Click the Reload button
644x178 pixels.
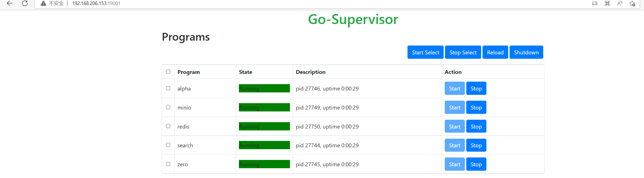(x=495, y=52)
